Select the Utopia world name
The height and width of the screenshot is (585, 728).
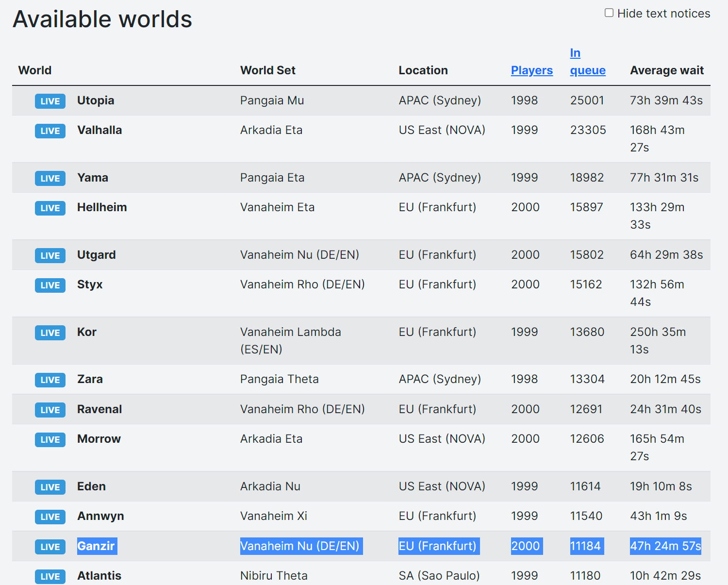pos(96,100)
